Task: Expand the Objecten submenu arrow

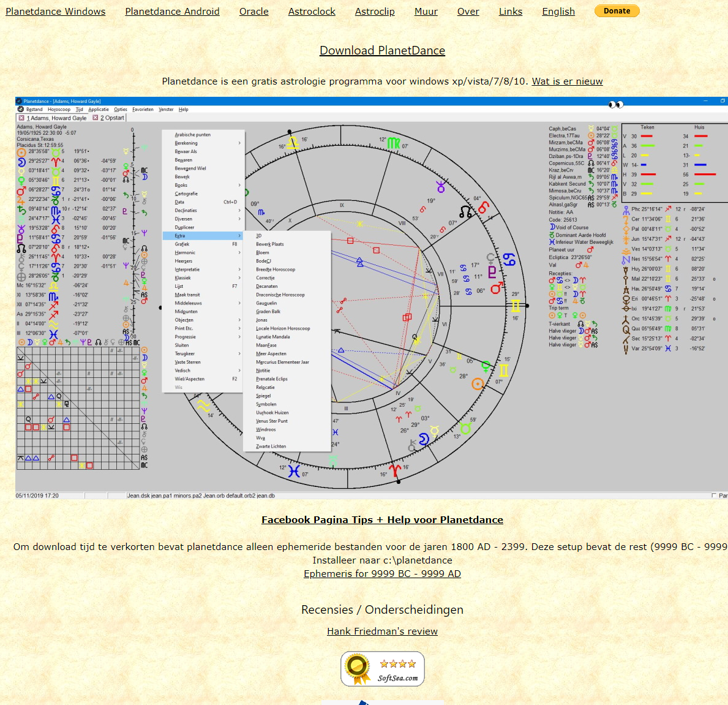Action: click(x=239, y=320)
